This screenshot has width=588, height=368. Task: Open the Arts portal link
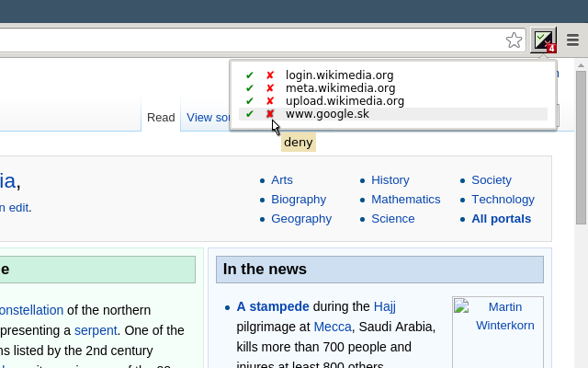pyautogui.click(x=282, y=180)
